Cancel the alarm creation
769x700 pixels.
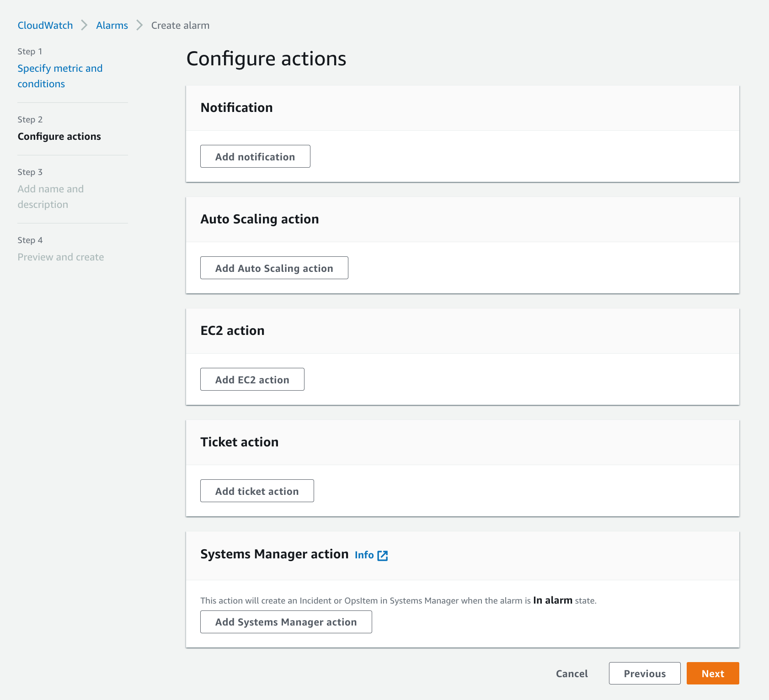571,673
